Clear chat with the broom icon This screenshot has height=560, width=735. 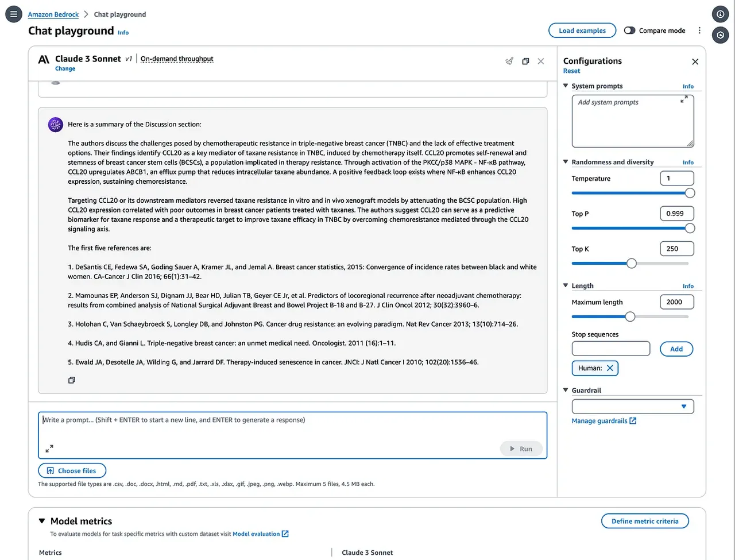tap(509, 61)
